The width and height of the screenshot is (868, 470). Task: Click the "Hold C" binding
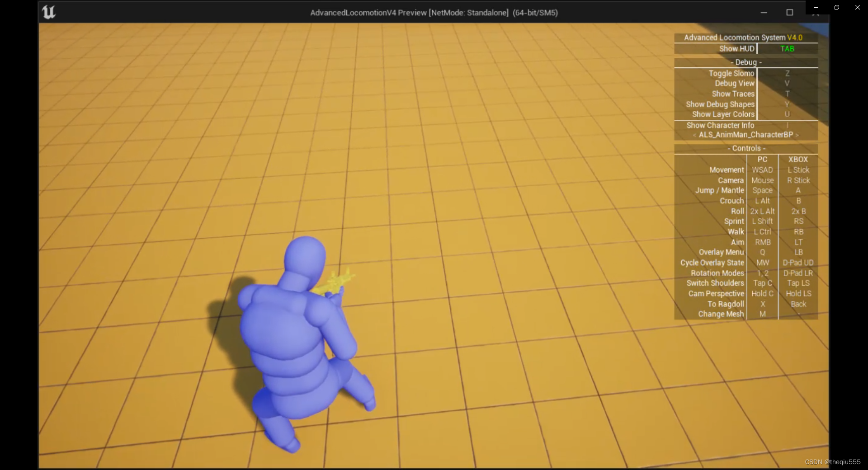coord(762,293)
